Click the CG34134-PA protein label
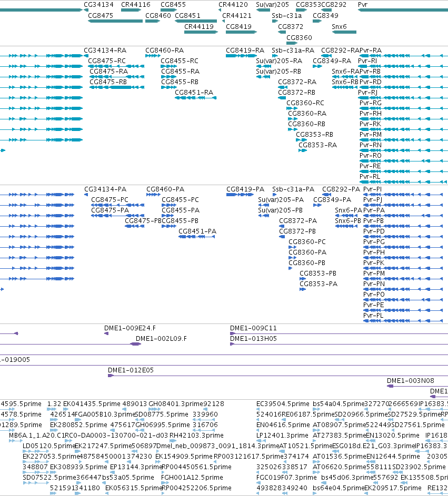The height and width of the screenshot is (496, 448). 105,189
